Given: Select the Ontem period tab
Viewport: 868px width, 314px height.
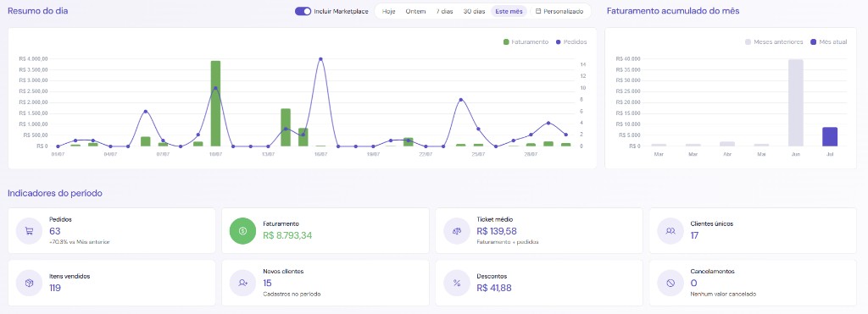Looking at the screenshot, I should (x=415, y=11).
